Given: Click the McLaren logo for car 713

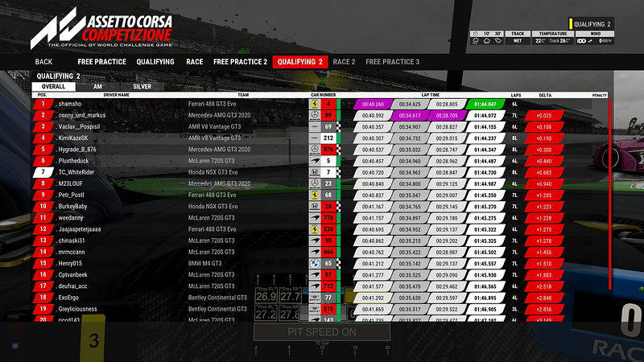Looking at the screenshot, I should tap(315, 286).
